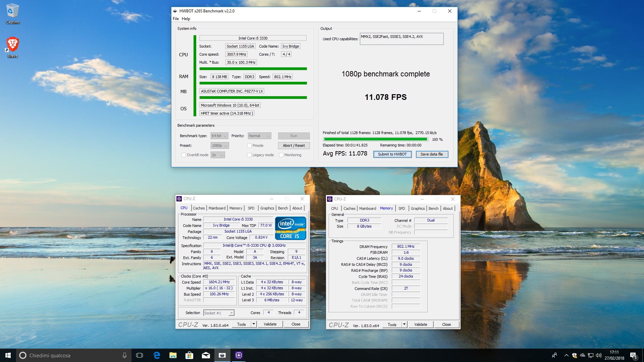Viewport: 644px width, 362px height.
Task: Enable the Overkill mode checkbox
Action: click(x=183, y=155)
